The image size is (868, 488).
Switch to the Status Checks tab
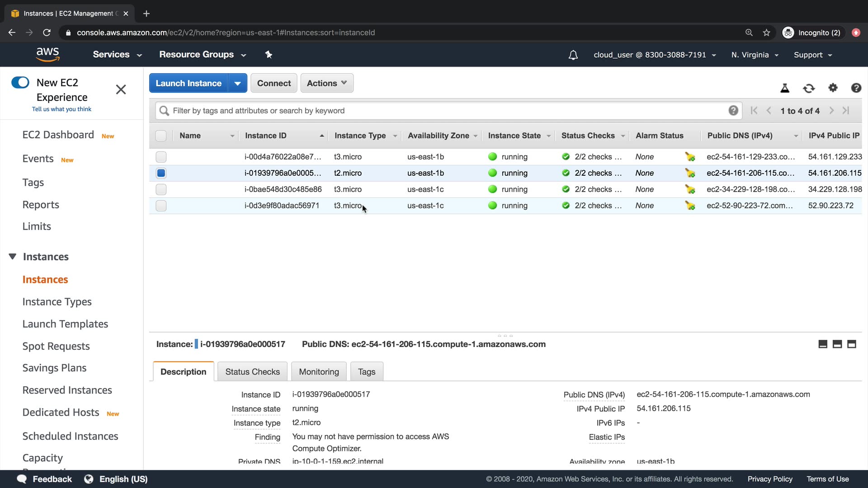252,372
